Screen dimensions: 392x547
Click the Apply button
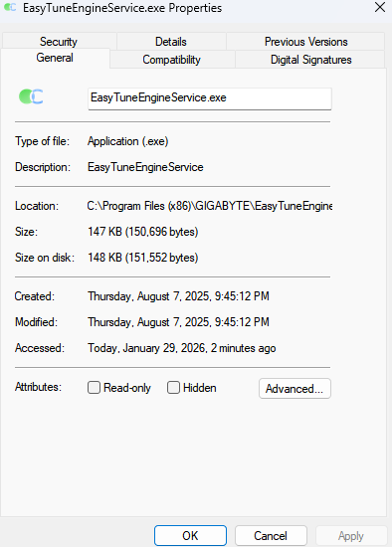click(x=351, y=535)
